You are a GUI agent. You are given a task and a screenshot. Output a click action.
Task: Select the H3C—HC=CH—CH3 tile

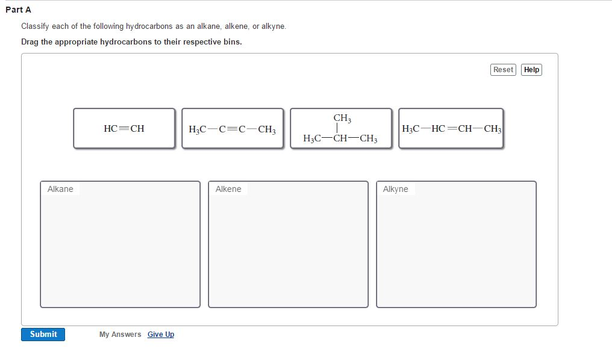pos(451,128)
